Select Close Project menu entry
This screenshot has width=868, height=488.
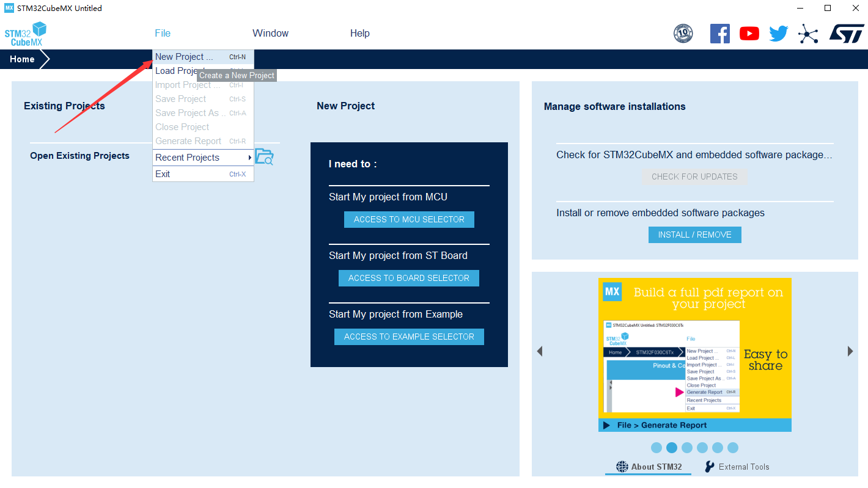[203, 127]
